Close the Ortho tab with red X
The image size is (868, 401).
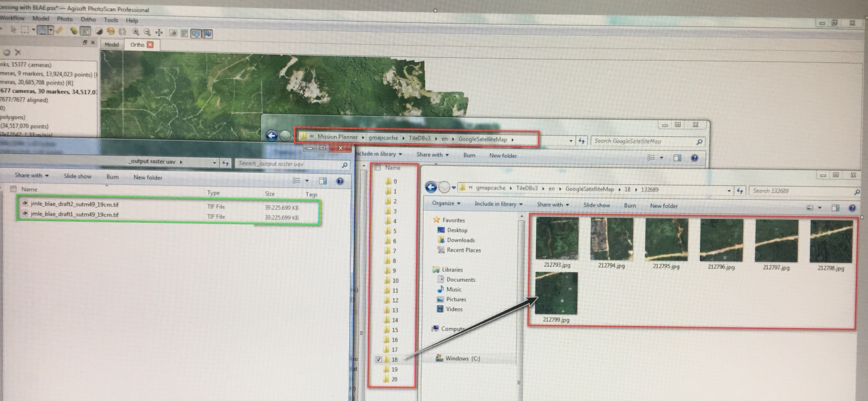[x=150, y=45]
